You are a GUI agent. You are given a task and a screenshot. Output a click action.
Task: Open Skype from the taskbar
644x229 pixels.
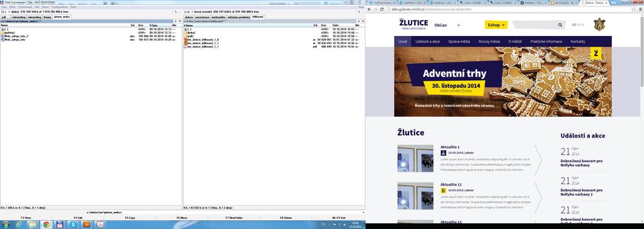73,225
